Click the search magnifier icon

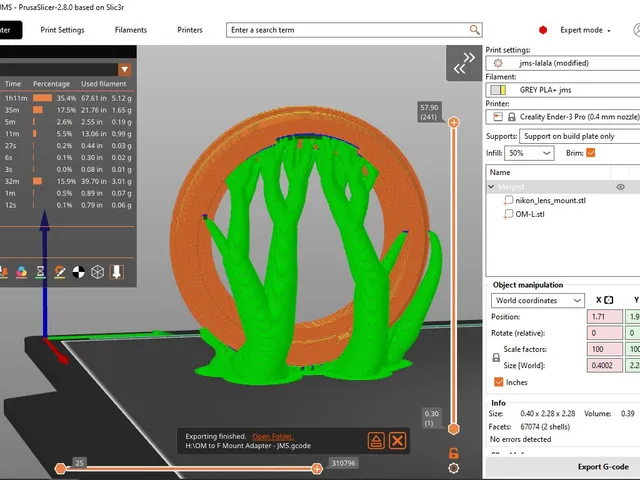coord(474,30)
